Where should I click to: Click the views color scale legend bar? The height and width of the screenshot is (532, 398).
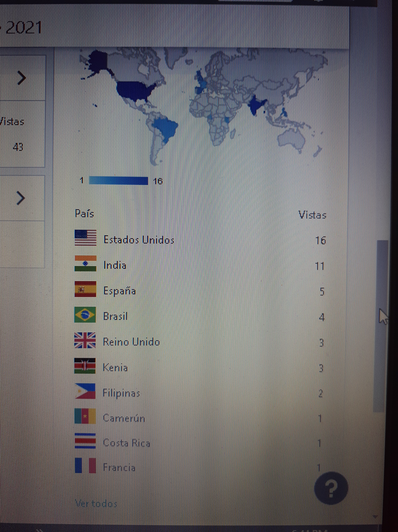[x=118, y=181]
